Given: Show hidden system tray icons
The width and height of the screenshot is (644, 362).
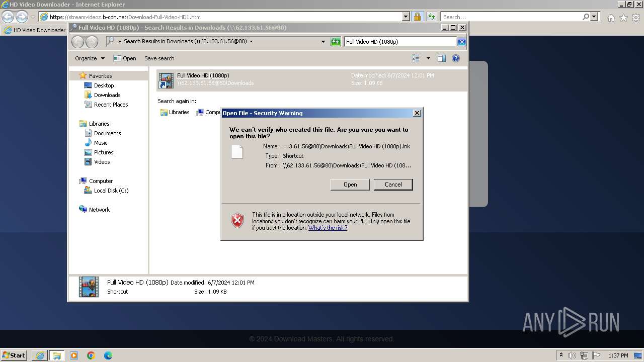Looking at the screenshot, I should point(561,355).
